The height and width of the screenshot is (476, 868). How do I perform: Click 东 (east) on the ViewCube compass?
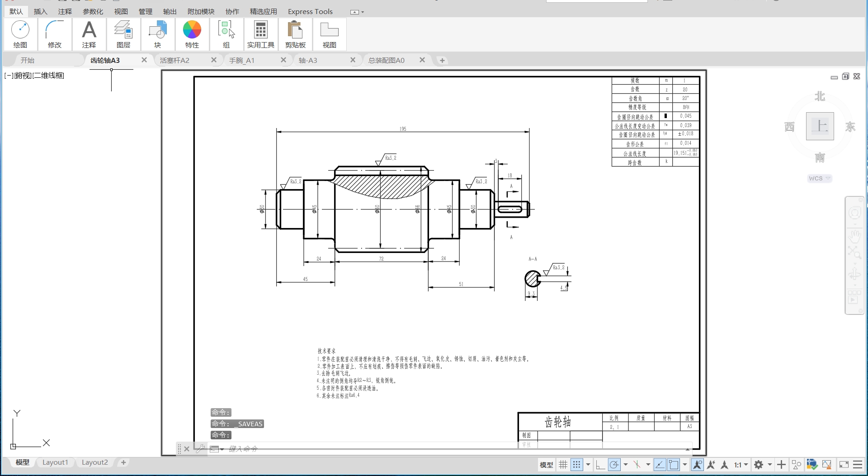coord(850,127)
